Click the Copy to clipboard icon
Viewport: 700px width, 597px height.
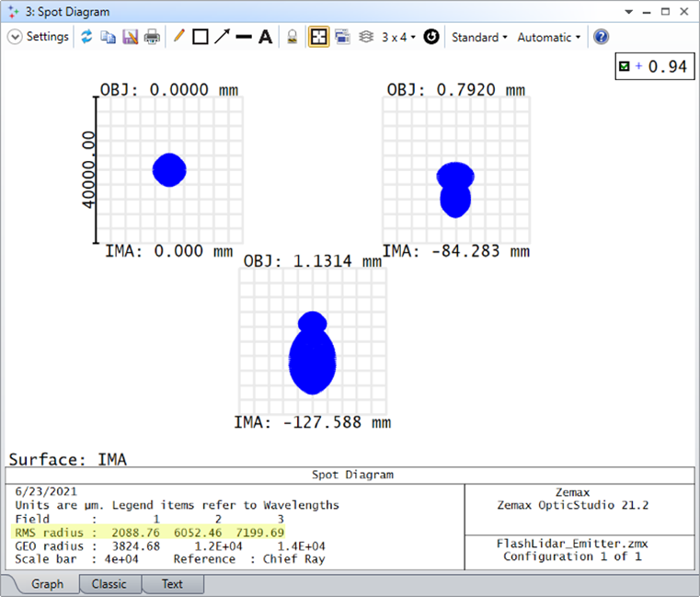[x=109, y=38]
